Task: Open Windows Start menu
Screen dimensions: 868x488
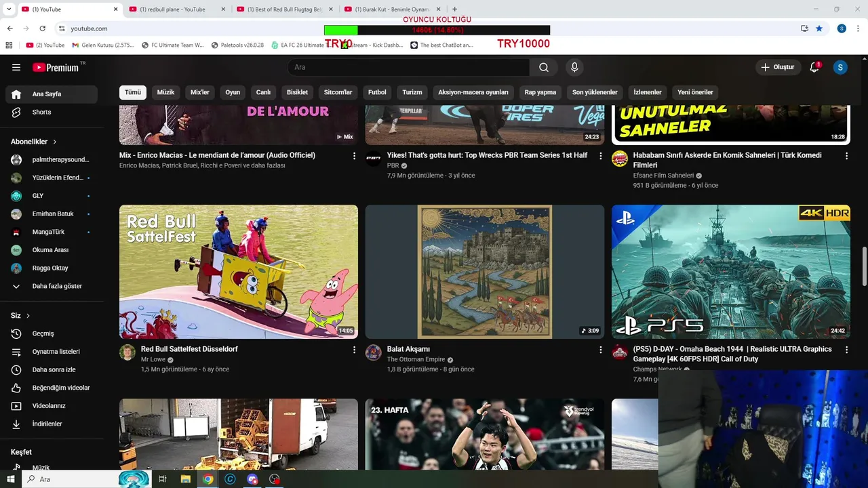Action: [x=11, y=479]
